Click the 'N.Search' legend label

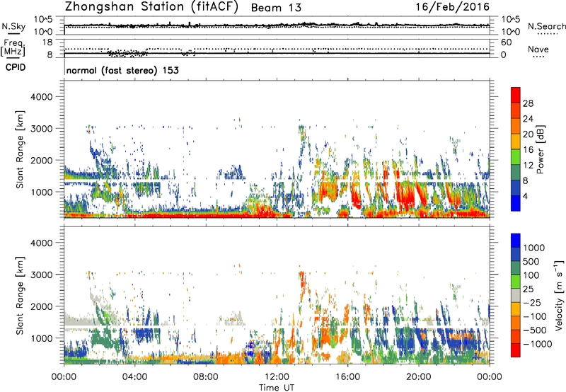(x=547, y=26)
